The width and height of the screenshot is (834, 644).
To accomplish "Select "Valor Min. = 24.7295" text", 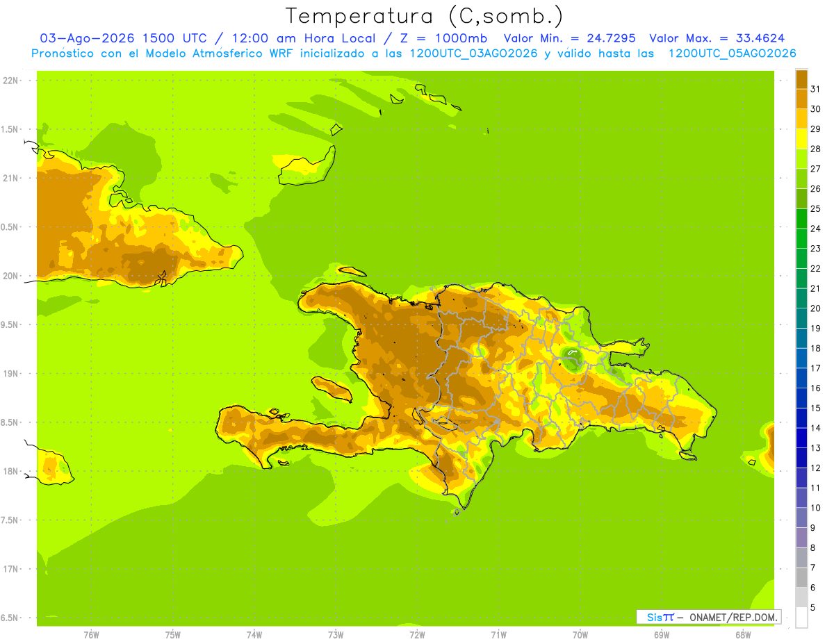I will (570, 38).
